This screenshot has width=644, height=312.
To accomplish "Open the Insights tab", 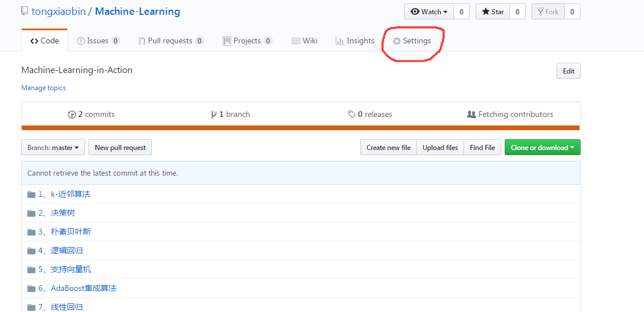I will 355,40.
